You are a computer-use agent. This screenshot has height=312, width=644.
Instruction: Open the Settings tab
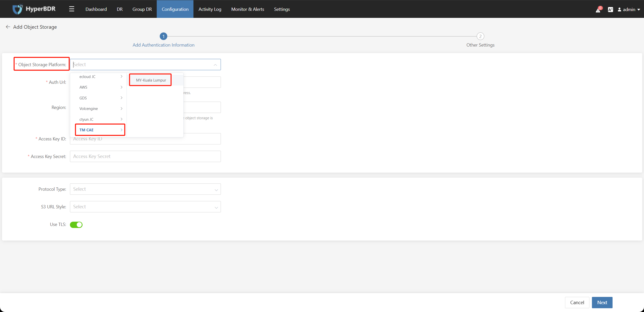click(282, 9)
